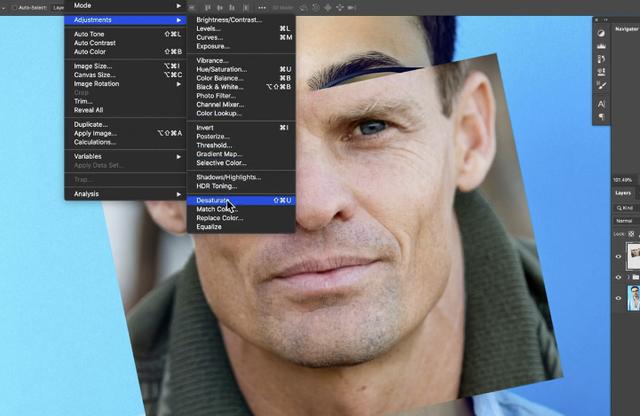Click Auto Tone in the Image menu

click(x=125, y=34)
